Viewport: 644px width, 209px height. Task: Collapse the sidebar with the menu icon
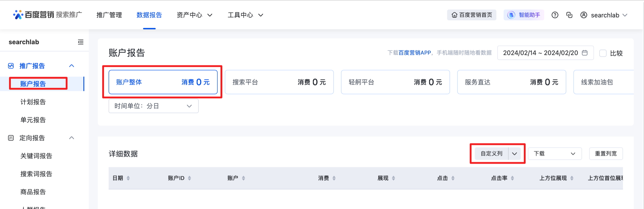click(81, 42)
